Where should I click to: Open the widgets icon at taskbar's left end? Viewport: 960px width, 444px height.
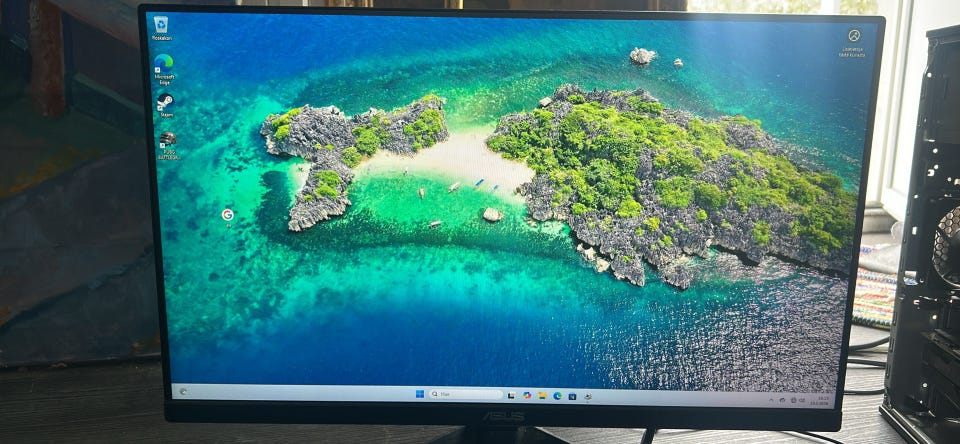(183, 391)
